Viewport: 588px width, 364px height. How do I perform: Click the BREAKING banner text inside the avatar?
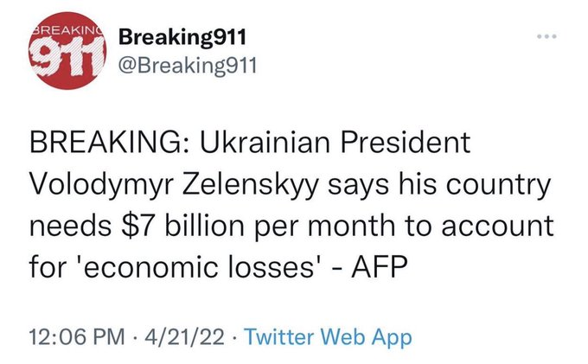tap(66, 30)
